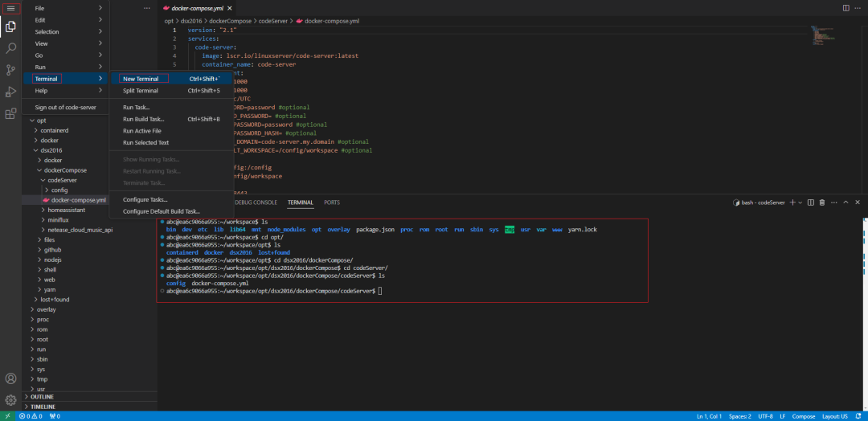Switch to the PORTS panel tab
The width and height of the screenshot is (868, 421).
332,202
